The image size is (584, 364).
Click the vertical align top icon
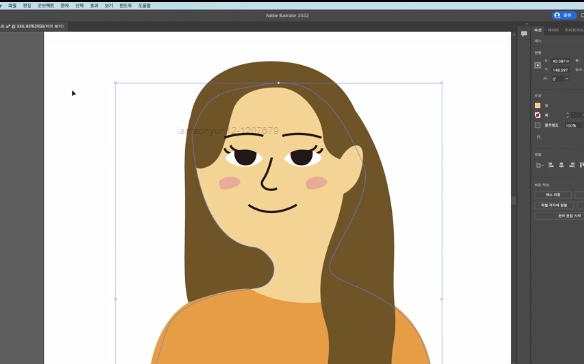[x=582, y=165]
